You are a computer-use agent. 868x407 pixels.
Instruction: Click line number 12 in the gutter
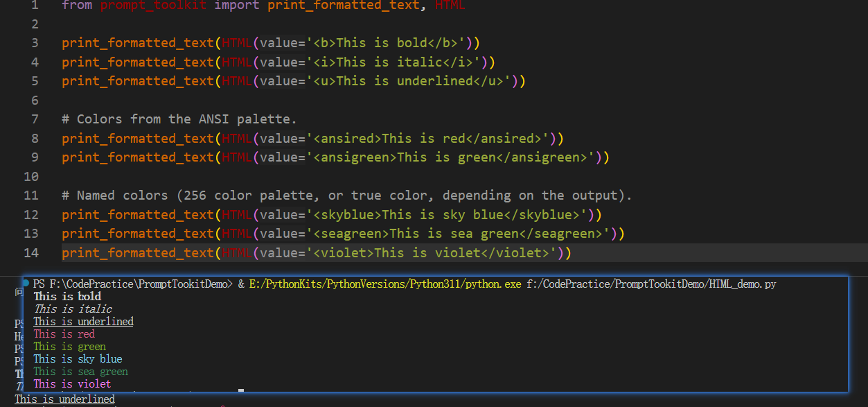click(x=31, y=215)
